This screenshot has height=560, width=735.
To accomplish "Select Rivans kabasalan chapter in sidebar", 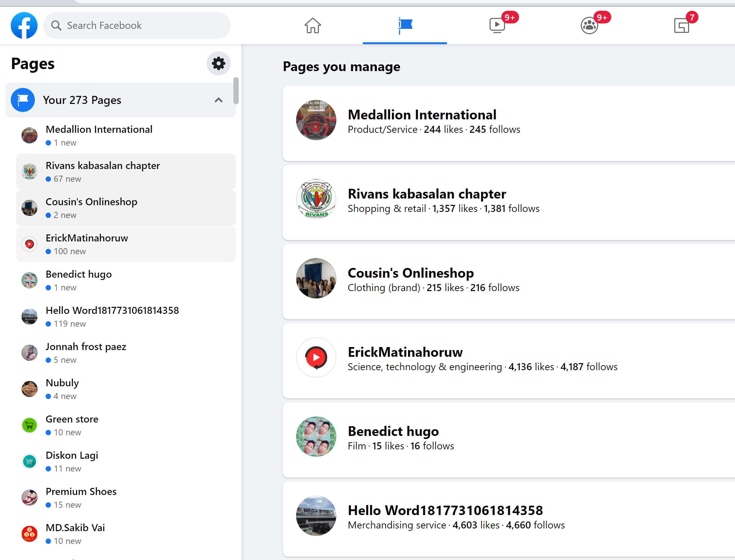I will (126, 172).
